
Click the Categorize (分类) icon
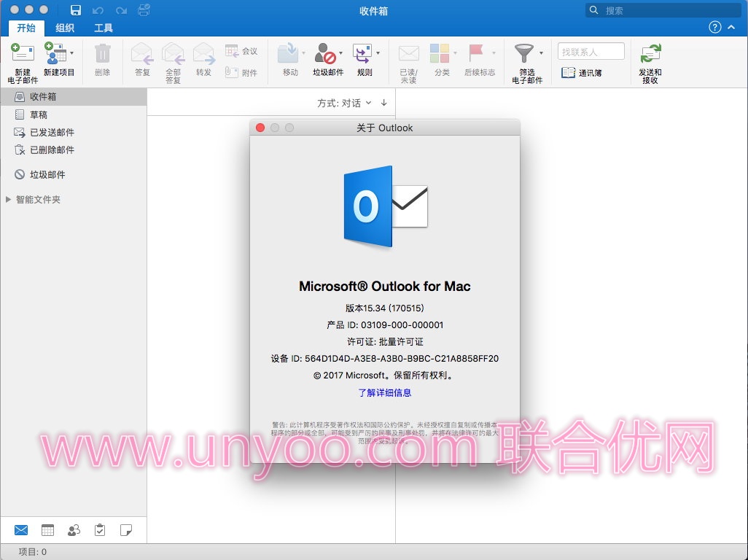(x=440, y=53)
